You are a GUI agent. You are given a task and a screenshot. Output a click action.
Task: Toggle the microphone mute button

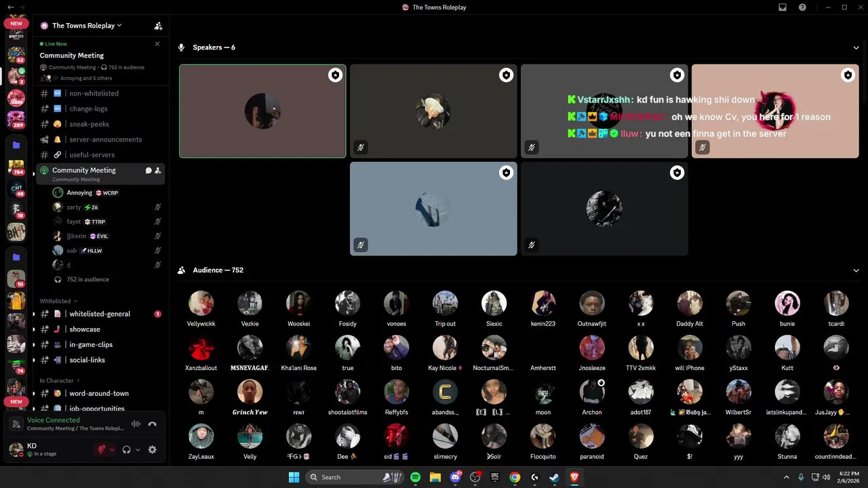click(102, 449)
